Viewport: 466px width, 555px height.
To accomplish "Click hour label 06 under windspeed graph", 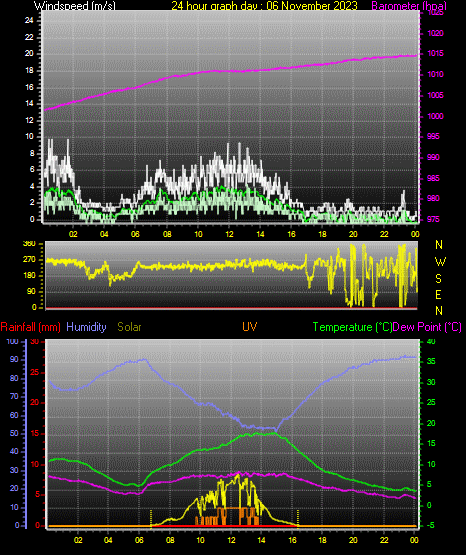I will (x=135, y=234).
